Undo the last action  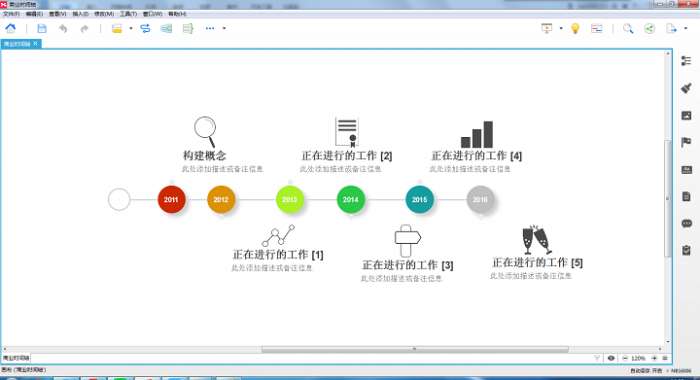pyautogui.click(x=63, y=29)
